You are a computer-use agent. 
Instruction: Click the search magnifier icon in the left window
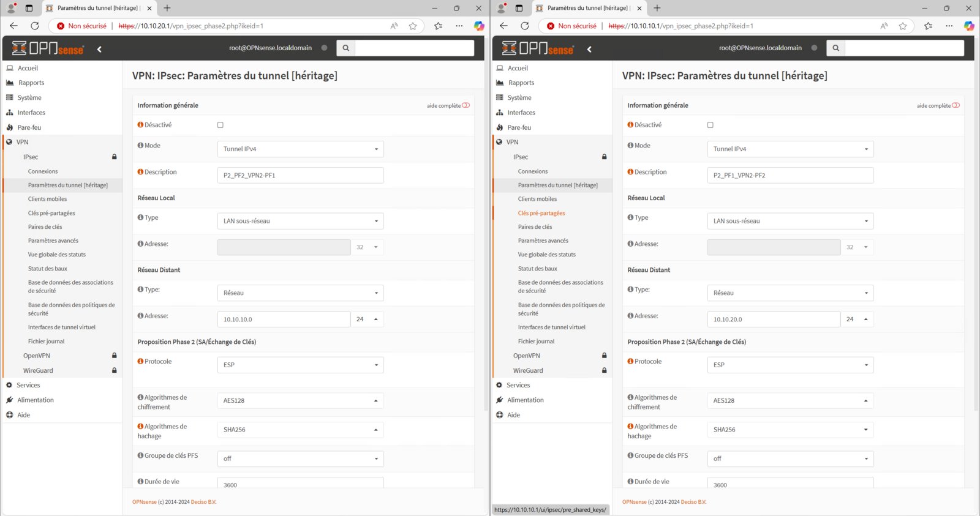[345, 48]
